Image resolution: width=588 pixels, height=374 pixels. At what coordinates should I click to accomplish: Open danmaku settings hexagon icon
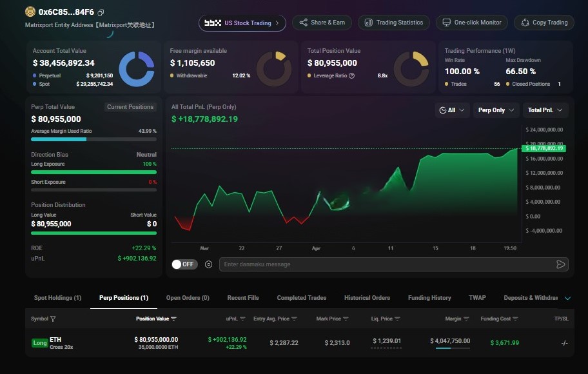[x=208, y=264]
